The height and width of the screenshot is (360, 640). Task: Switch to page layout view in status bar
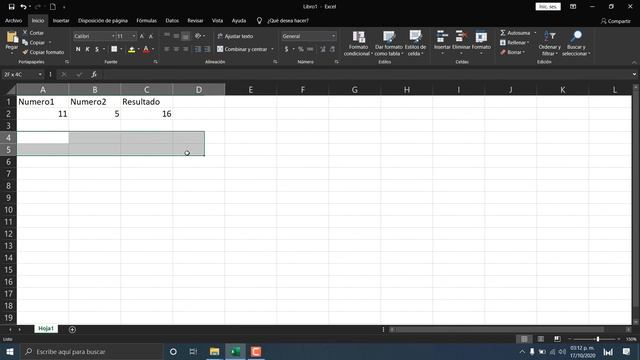coord(540,339)
